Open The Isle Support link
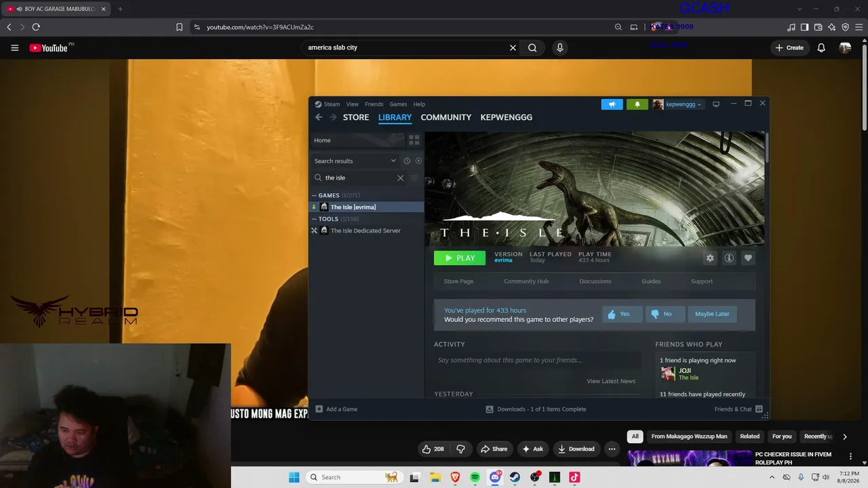Image resolution: width=868 pixels, height=488 pixels. pyautogui.click(x=702, y=281)
